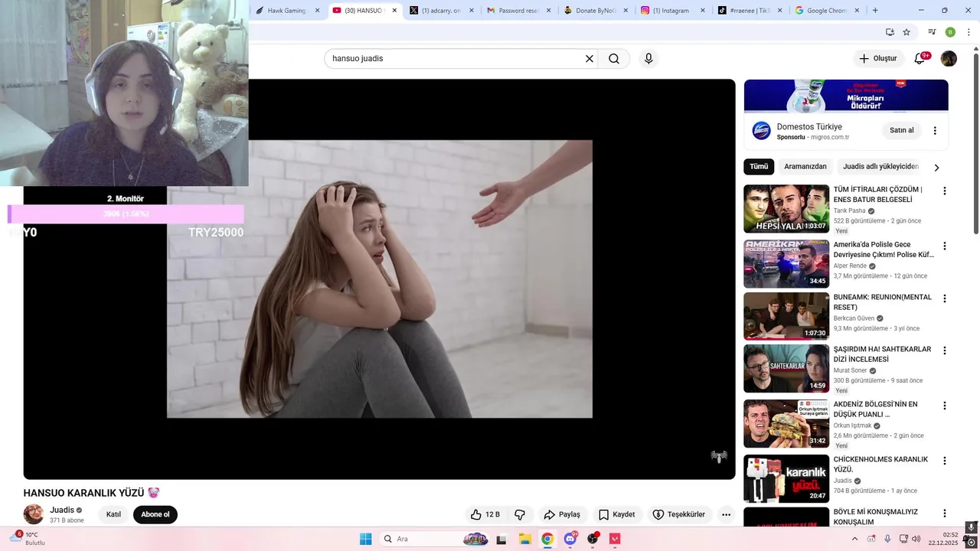This screenshot has height=551, width=980.
Task: Open Windows Start menu
Action: pyautogui.click(x=366, y=539)
